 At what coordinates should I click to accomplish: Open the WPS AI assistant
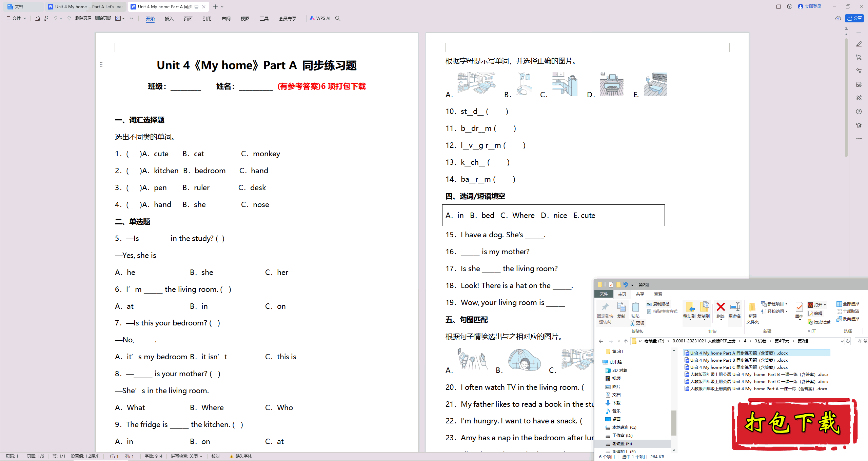tap(320, 18)
